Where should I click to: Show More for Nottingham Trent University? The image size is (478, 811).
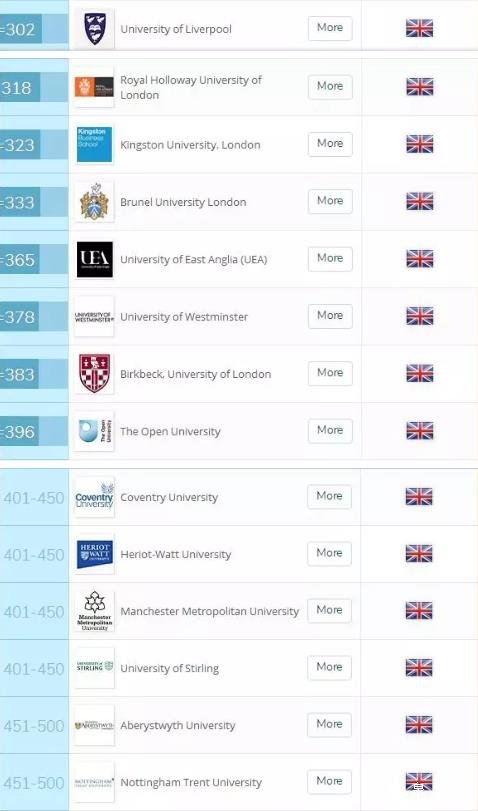pos(330,781)
